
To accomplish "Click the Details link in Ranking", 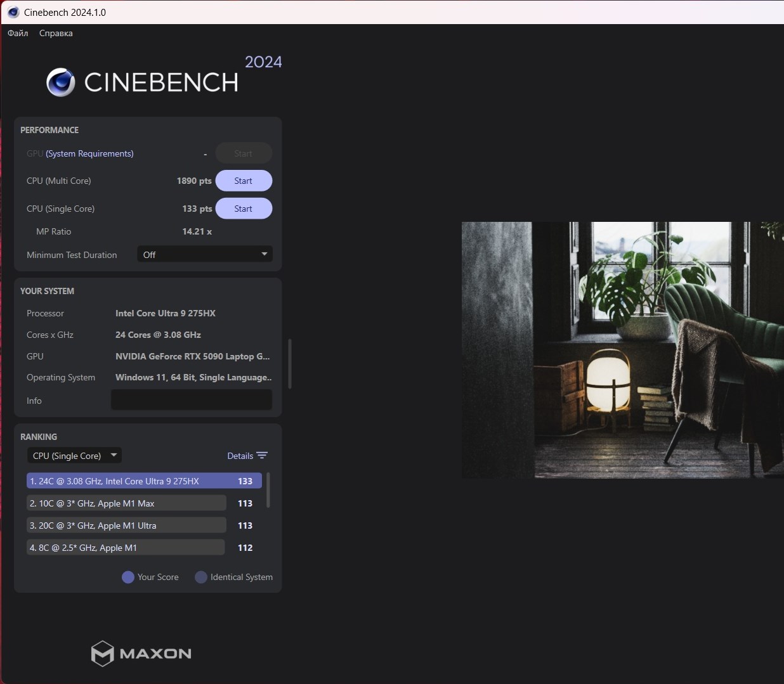I will coord(240,456).
